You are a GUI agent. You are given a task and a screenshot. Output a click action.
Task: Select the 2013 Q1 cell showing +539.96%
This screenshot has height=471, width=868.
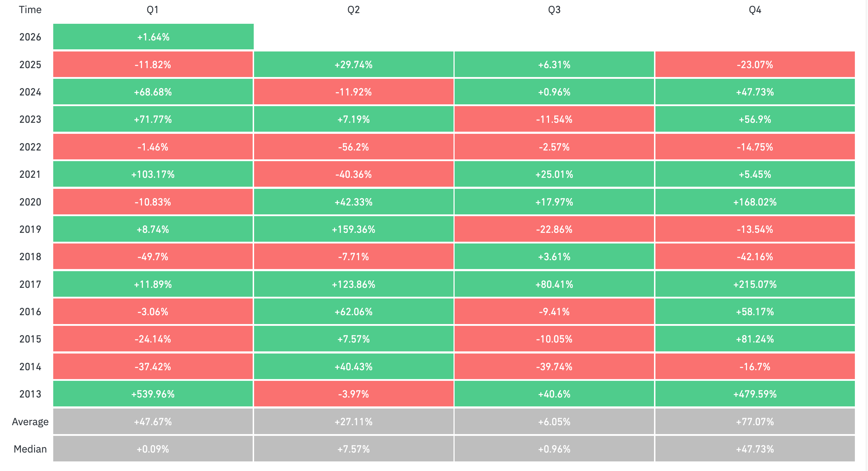153,394
